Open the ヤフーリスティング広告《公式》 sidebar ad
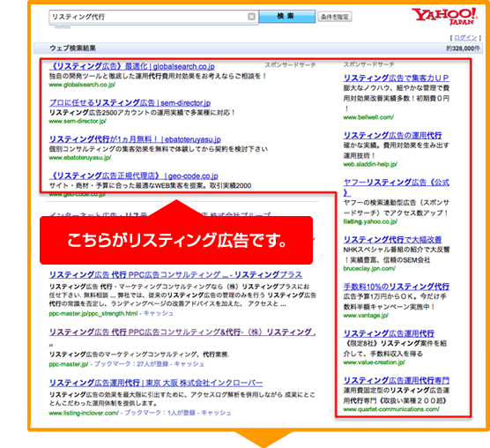490x448 pixels. (397, 187)
